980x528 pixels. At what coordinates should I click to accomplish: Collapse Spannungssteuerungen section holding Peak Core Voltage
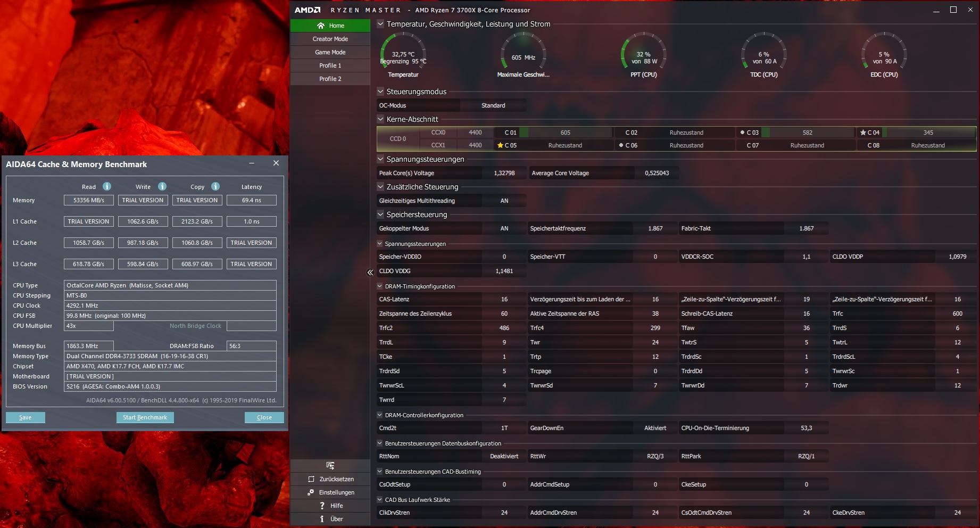(x=380, y=159)
